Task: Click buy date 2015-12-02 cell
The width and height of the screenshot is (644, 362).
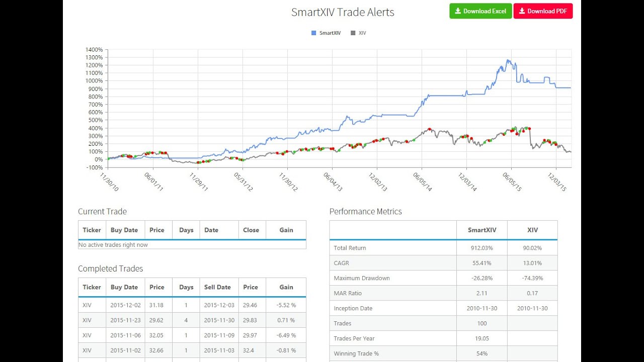Action: click(125, 305)
